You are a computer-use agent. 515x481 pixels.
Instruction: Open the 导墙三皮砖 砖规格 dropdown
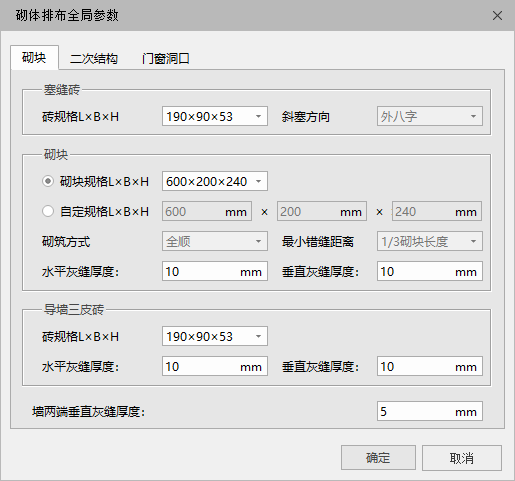215,336
